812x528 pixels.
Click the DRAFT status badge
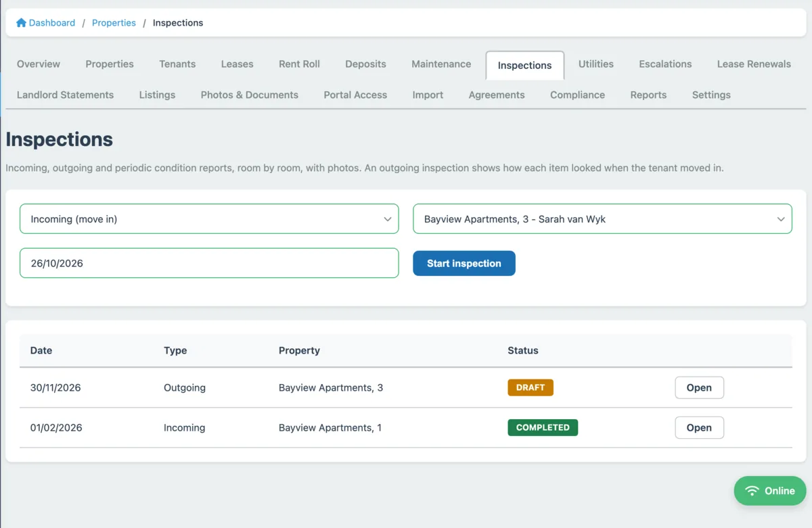(531, 388)
